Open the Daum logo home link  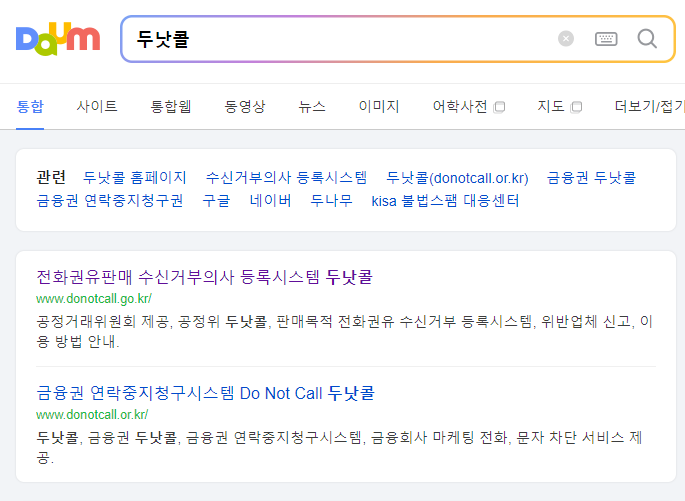click(x=58, y=39)
